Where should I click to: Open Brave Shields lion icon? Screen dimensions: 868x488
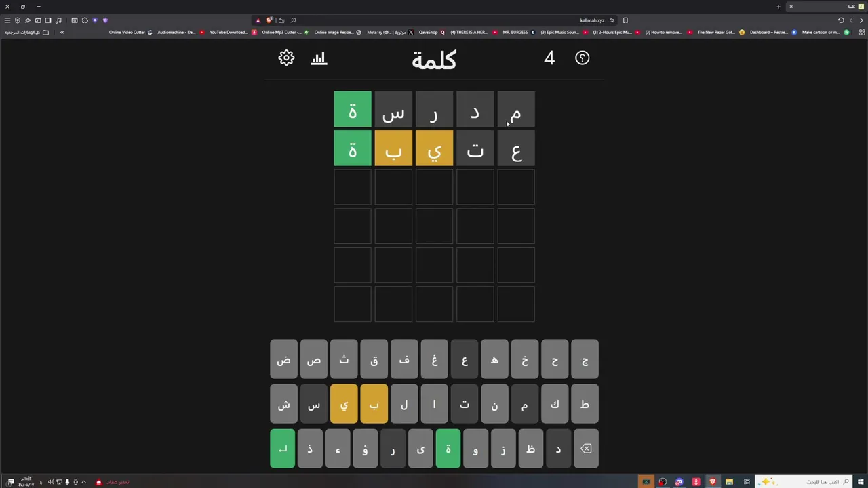tap(269, 20)
